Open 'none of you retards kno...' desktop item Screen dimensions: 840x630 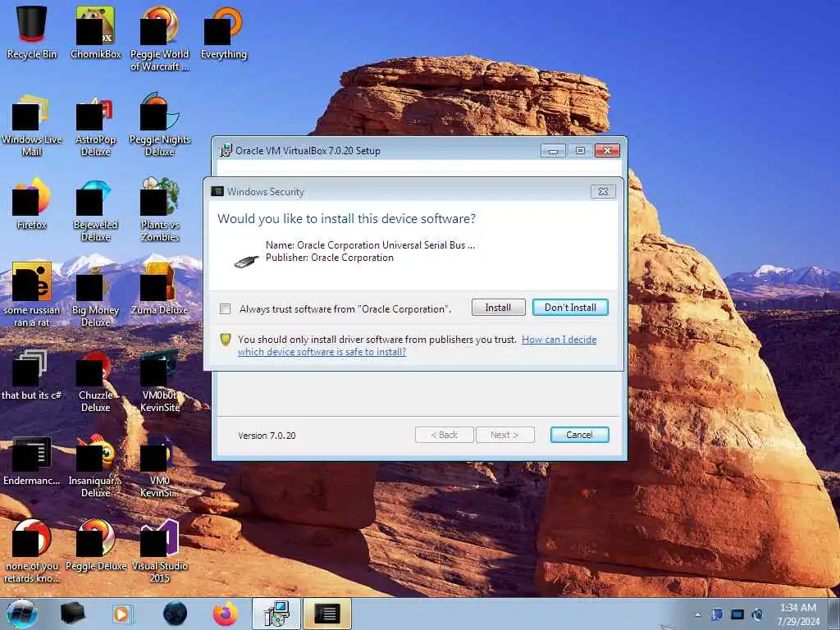coord(32,550)
